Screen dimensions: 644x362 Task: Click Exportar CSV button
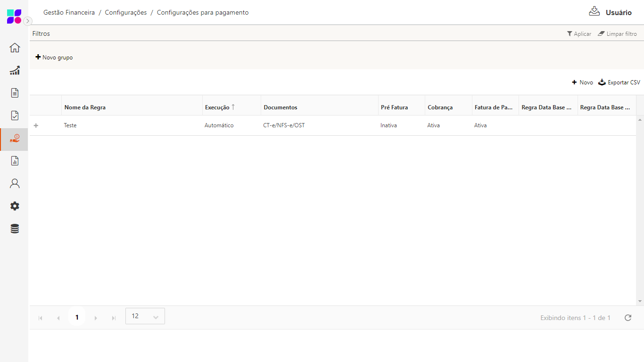[619, 82]
